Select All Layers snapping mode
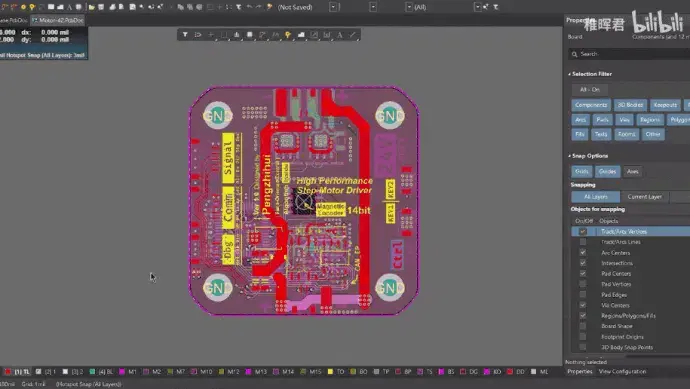Viewport: 690px width, 389px height. (x=596, y=197)
